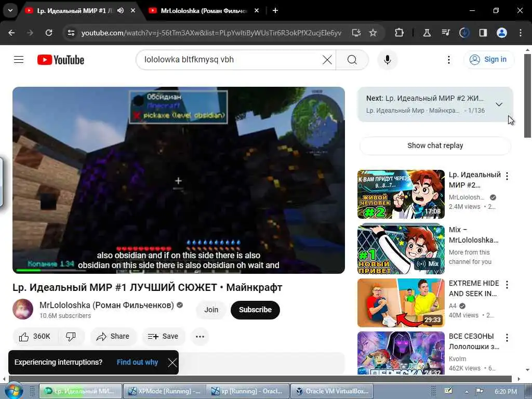Open ВСЕ СЕЗОНЫ Лололошки video thumbnail
Viewport: 532px width, 399px height.
click(401, 353)
